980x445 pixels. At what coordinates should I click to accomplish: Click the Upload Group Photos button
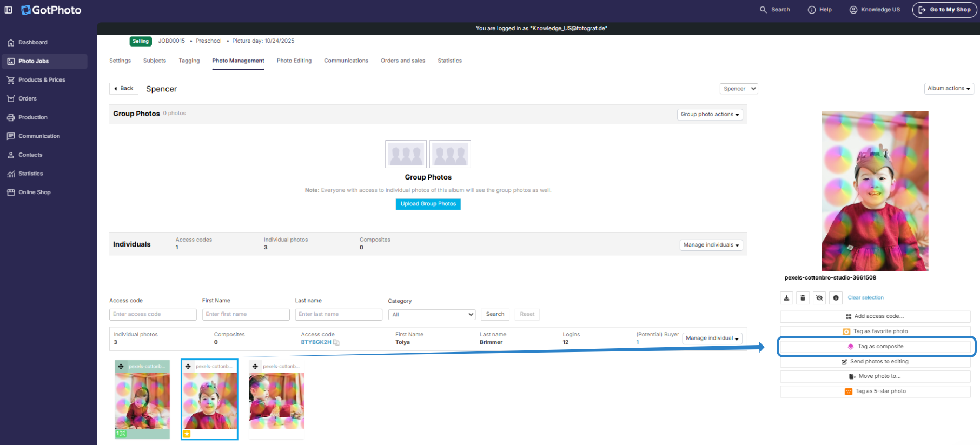point(428,204)
